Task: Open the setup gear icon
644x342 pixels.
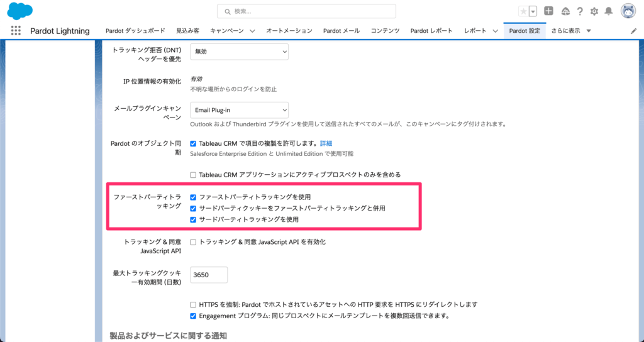Action: pos(594,11)
